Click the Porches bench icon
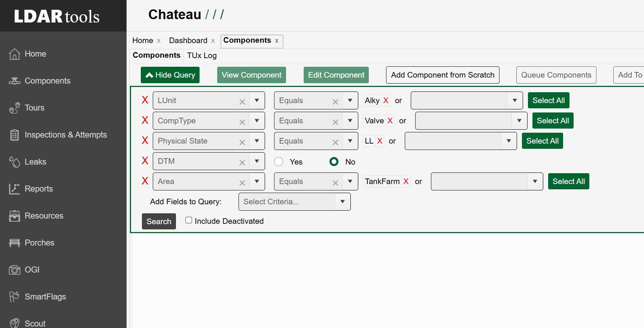Viewport: 644px width, 328px height. click(14, 243)
